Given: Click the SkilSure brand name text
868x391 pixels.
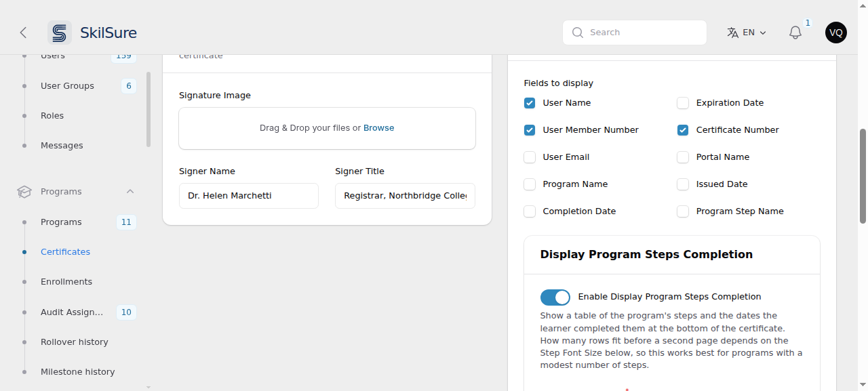Looking at the screenshot, I should pos(108,33).
